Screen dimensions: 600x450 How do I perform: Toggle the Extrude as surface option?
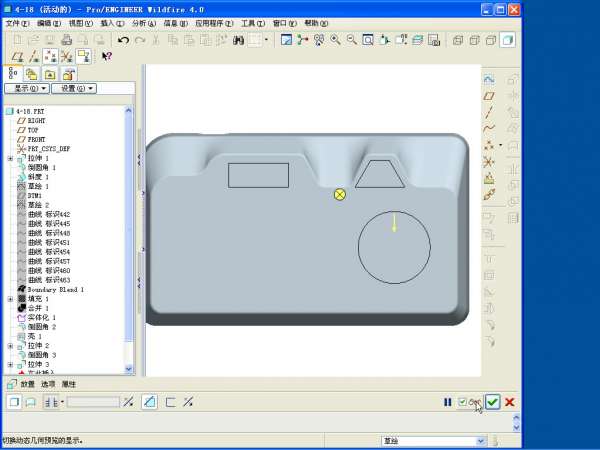[31, 402]
